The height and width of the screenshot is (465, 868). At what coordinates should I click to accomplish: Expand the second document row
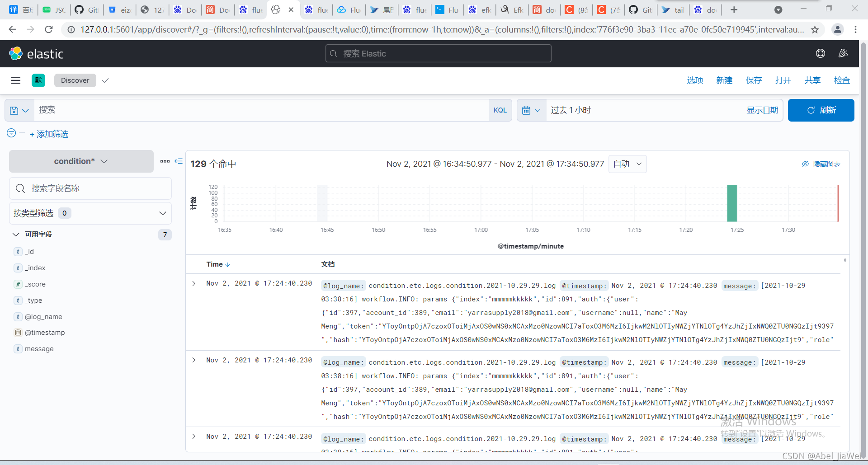click(x=194, y=360)
